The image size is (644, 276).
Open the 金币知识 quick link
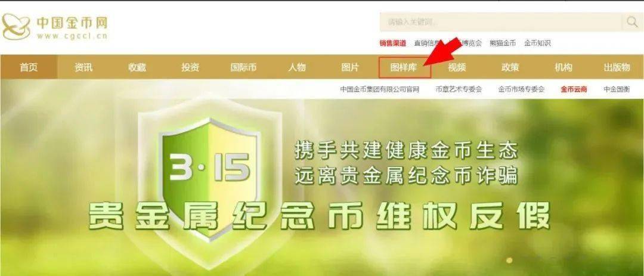[537, 43]
